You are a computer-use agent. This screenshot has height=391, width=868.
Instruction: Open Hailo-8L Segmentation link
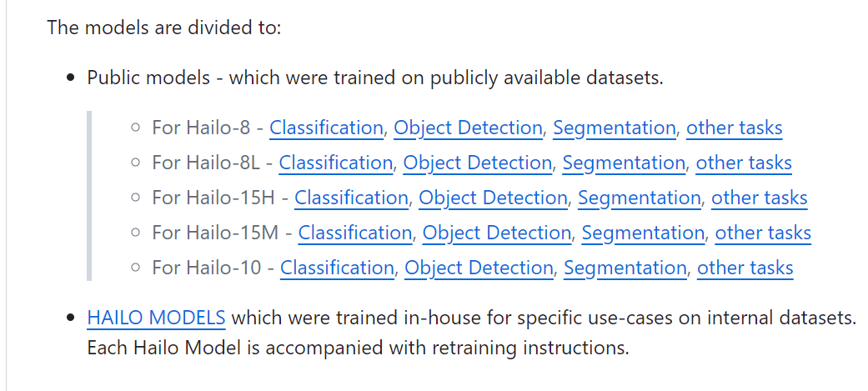coord(624,163)
